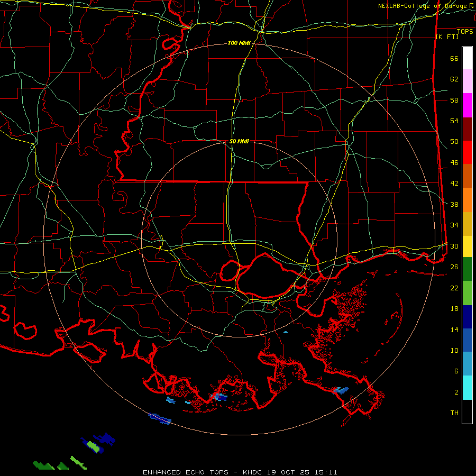Click the legend value 38
This screenshot has width=476, height=476.
(x=454, y=204)
